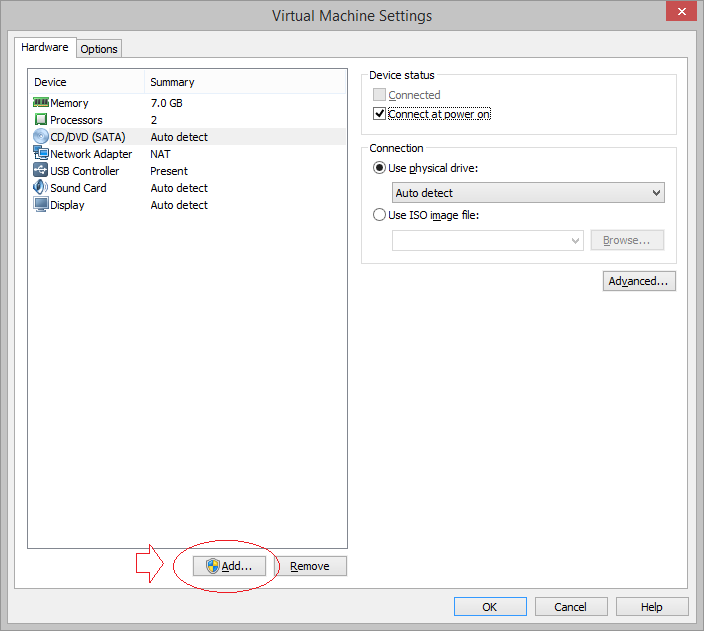This screenshot has width=704, height=631.
Task: Open the Advanced settings
Action: (639, 281)
